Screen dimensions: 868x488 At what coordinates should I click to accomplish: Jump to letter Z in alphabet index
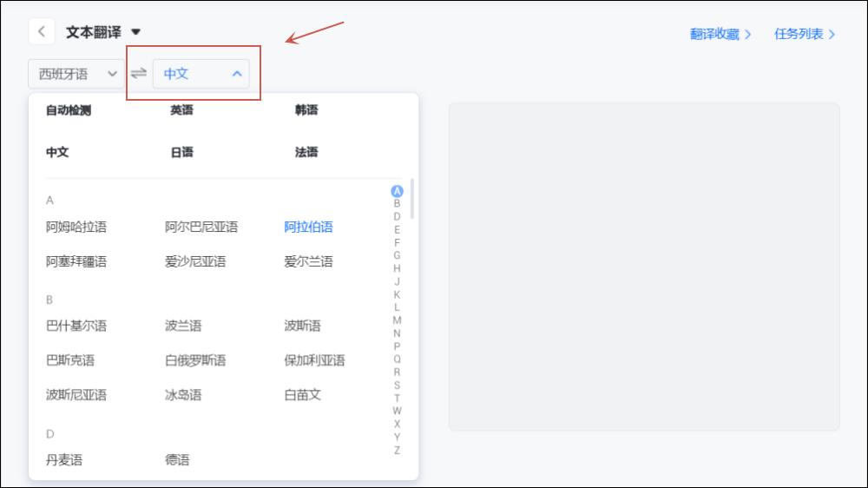(397, 450)
